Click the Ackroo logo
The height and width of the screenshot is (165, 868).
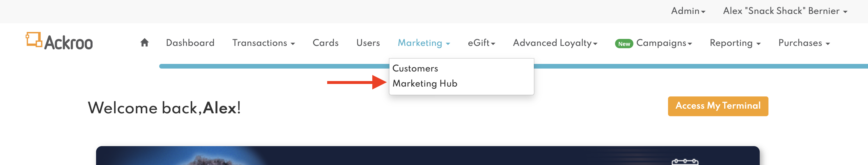59,42
